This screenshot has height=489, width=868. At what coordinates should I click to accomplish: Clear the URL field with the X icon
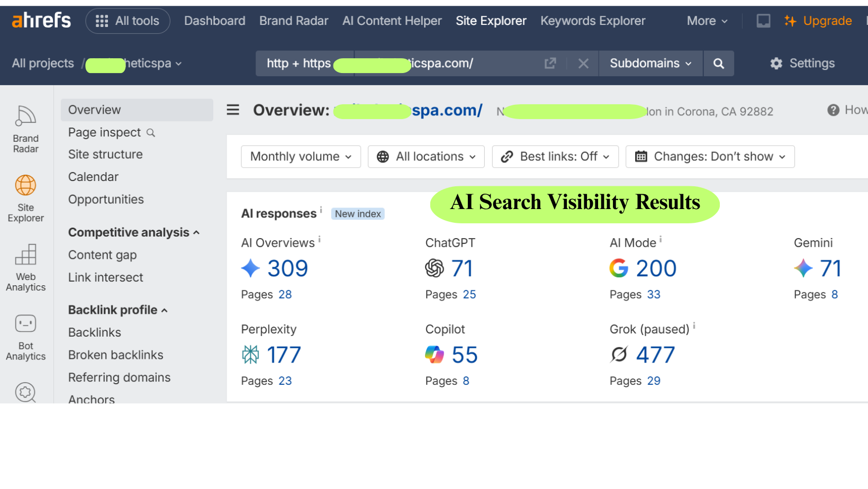(583, 64)
